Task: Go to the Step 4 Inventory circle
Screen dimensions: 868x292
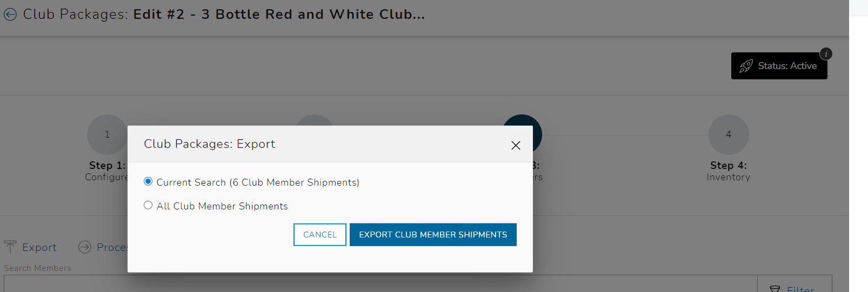Action: (729, 134)
